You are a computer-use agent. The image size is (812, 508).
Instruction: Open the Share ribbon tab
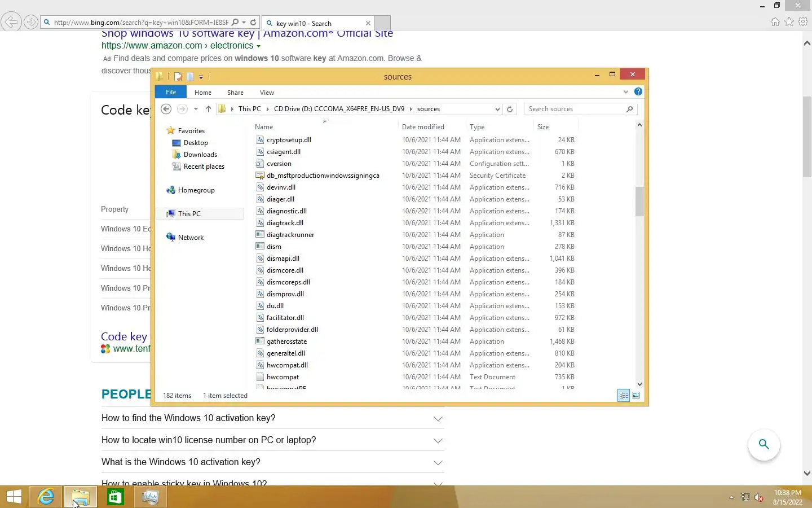pyautogui.click(x=235, y=93)
